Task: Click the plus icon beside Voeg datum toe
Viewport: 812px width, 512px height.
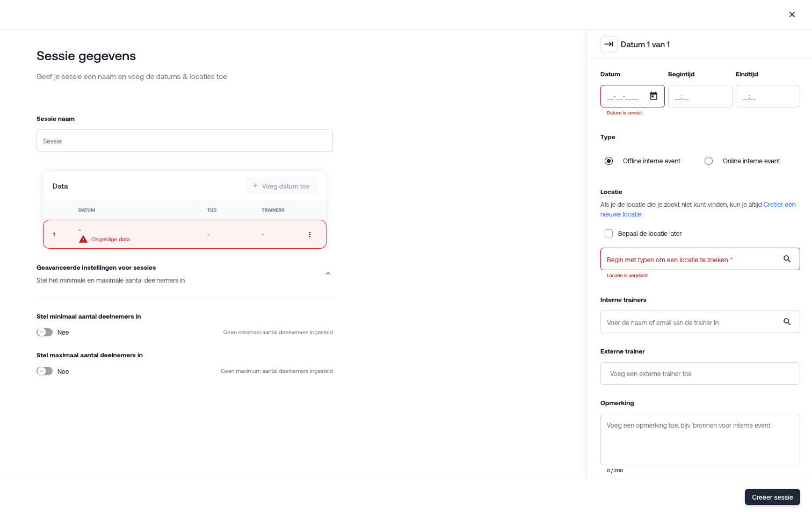Action: pyautogui.click(x=255, y=186)
